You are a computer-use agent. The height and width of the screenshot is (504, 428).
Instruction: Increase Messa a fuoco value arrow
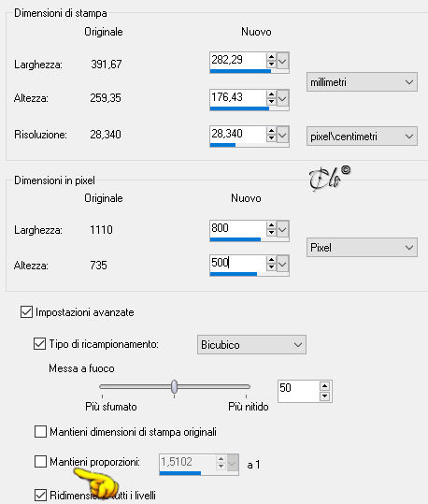pyautogui.click(x=325, y=385)
